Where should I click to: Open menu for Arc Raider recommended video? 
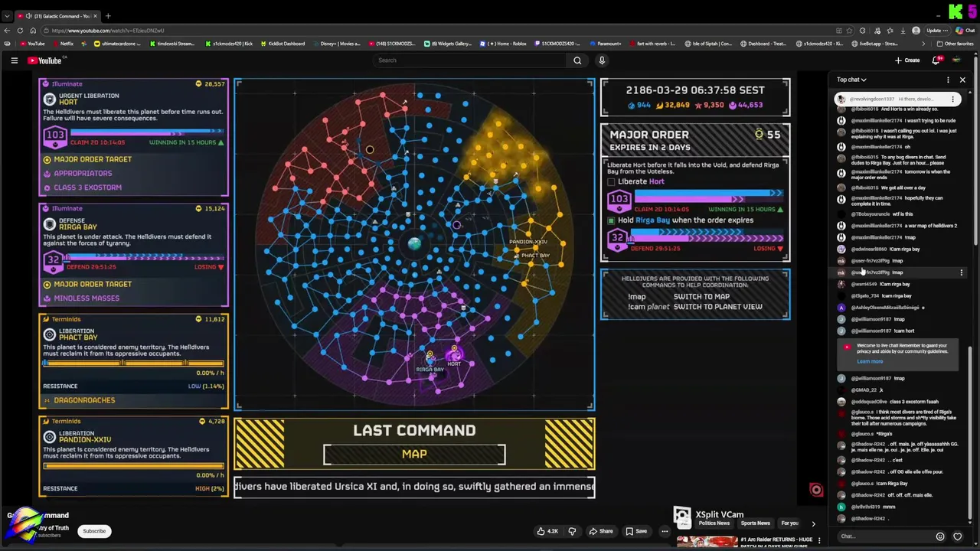pos(819,540)
